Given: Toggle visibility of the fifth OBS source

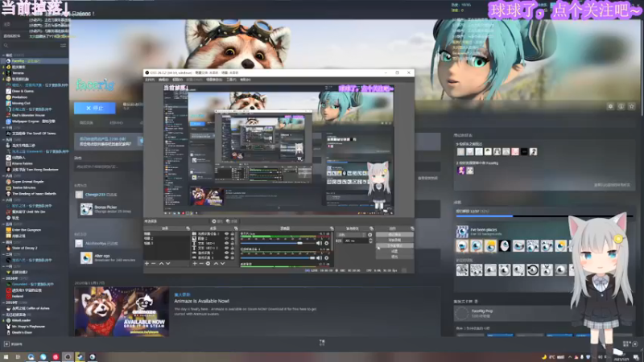Looking at the screenshot, I should (x=227, y=253).
